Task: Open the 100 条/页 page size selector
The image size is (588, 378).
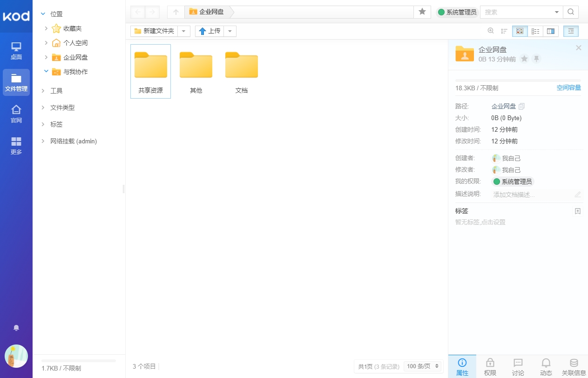Action: tap(423, 366)
